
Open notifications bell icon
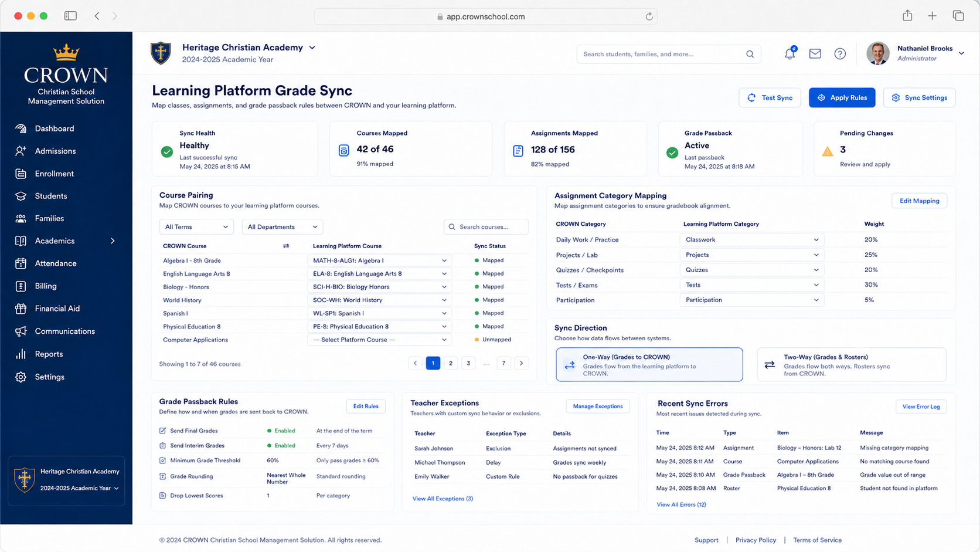[790, 53]
